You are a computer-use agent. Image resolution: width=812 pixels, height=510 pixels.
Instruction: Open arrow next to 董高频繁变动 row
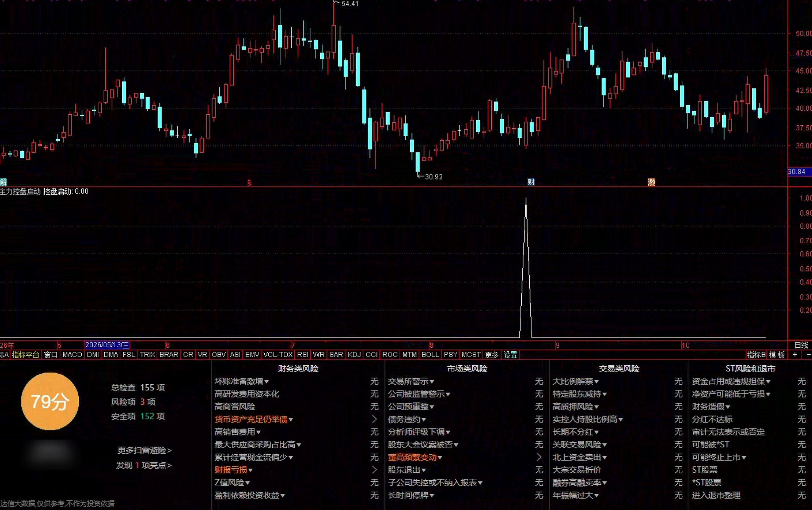539,457
